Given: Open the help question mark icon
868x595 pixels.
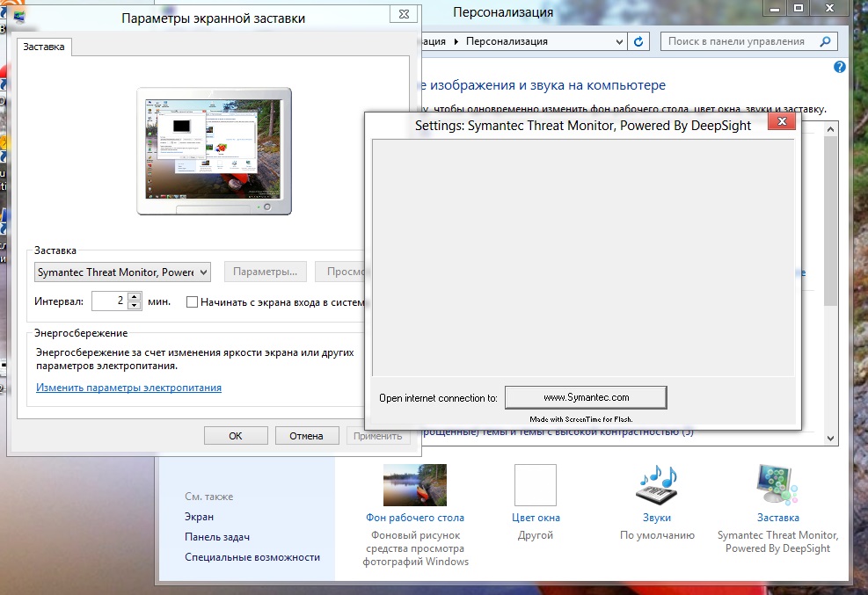Looking at the screenshot, I should [x=839, y=67].
